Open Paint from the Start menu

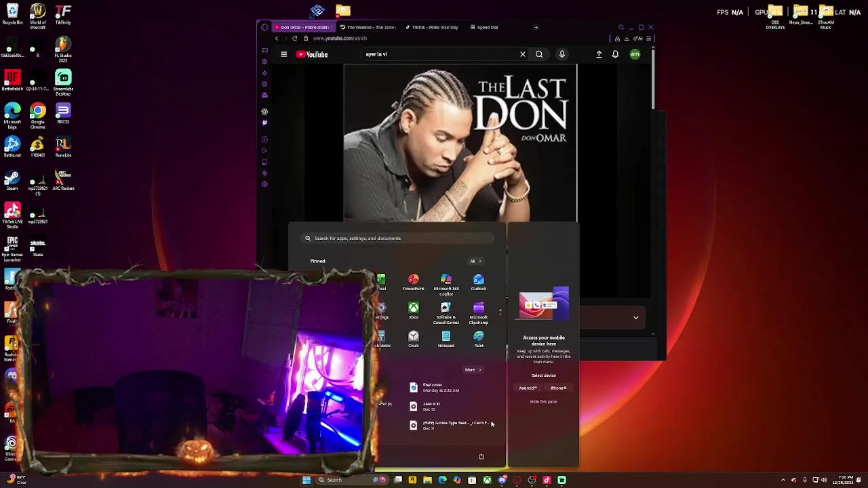[478, 340]
